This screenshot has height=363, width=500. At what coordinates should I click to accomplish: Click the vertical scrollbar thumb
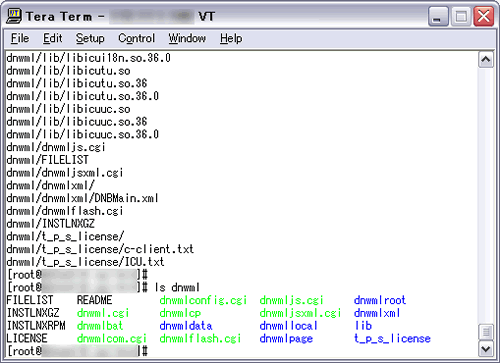[486, 332]
